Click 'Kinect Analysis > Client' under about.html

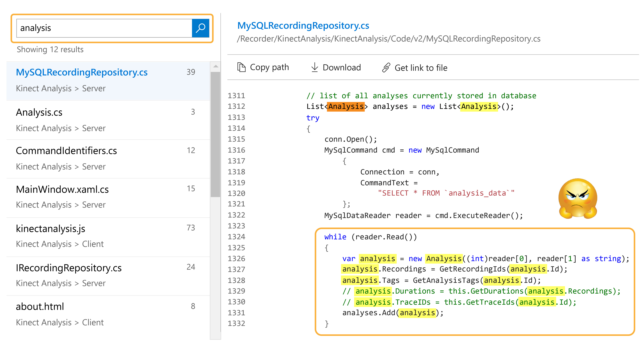pyautogui.click(x=60, y=323)
